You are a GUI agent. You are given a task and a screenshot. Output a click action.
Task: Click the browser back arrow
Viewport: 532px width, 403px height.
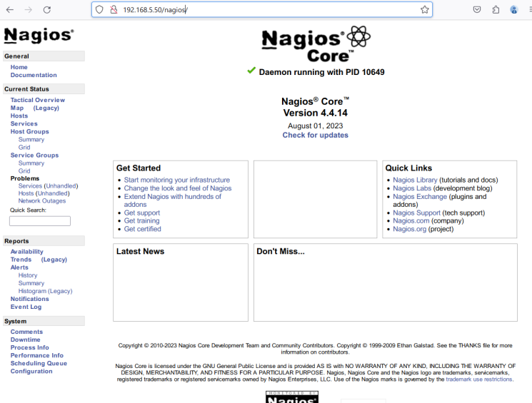click(x=10, y=10)
